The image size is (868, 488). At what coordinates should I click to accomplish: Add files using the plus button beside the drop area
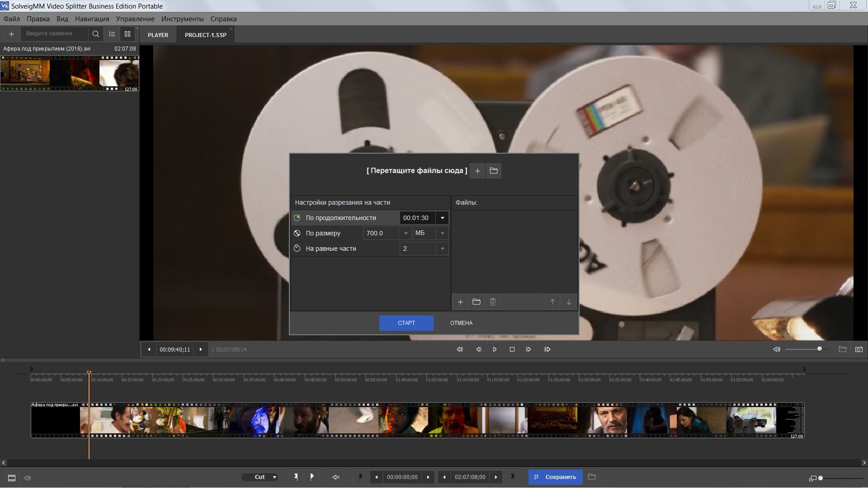[477, 171]
